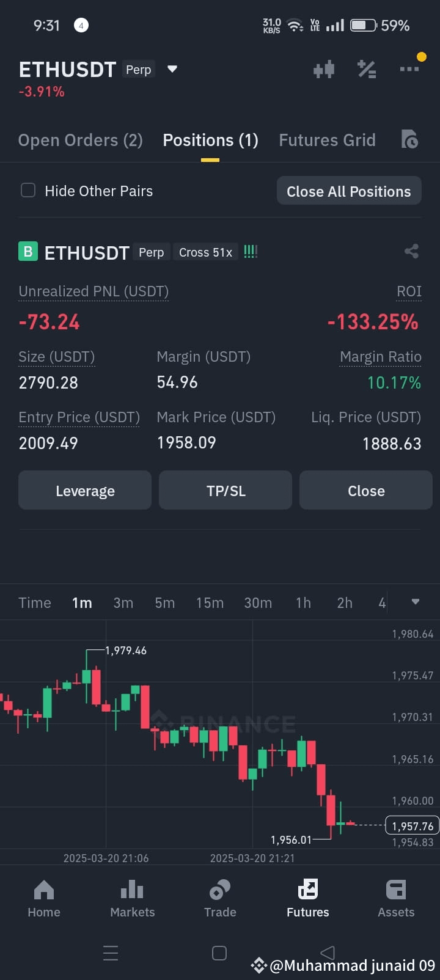Tap the Margin (USDT) label
The width and height of the screenshot is (440, 980).
[204, 357]
